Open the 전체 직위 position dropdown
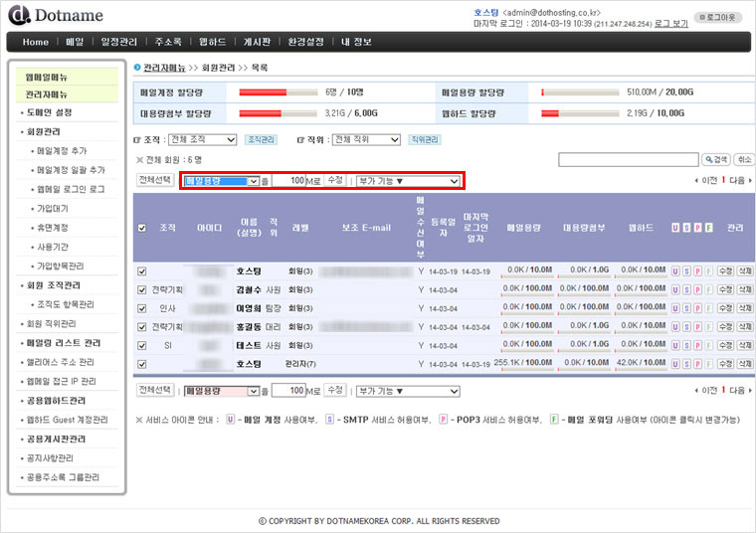This screenshot has width=756, height=533. (x=368, y=140)
